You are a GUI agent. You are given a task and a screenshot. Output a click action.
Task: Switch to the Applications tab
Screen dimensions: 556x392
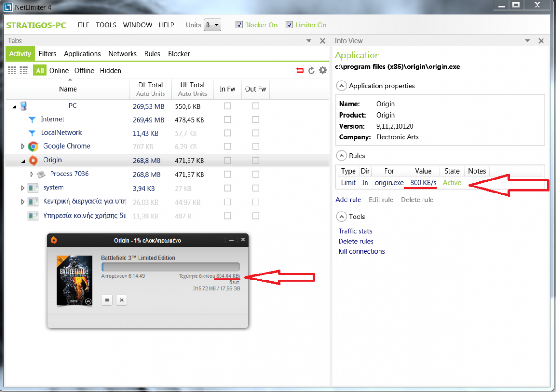[x=82, y=54]
